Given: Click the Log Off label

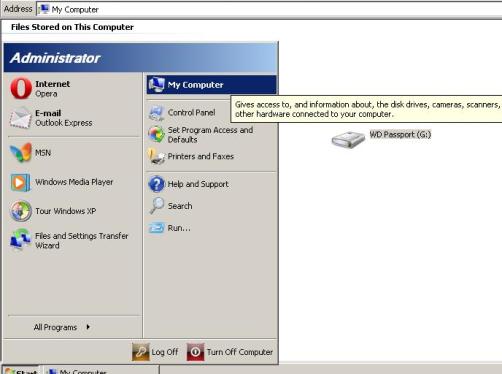Looking at the screenshot, I should pyautogui.click(x=165, y=352).
